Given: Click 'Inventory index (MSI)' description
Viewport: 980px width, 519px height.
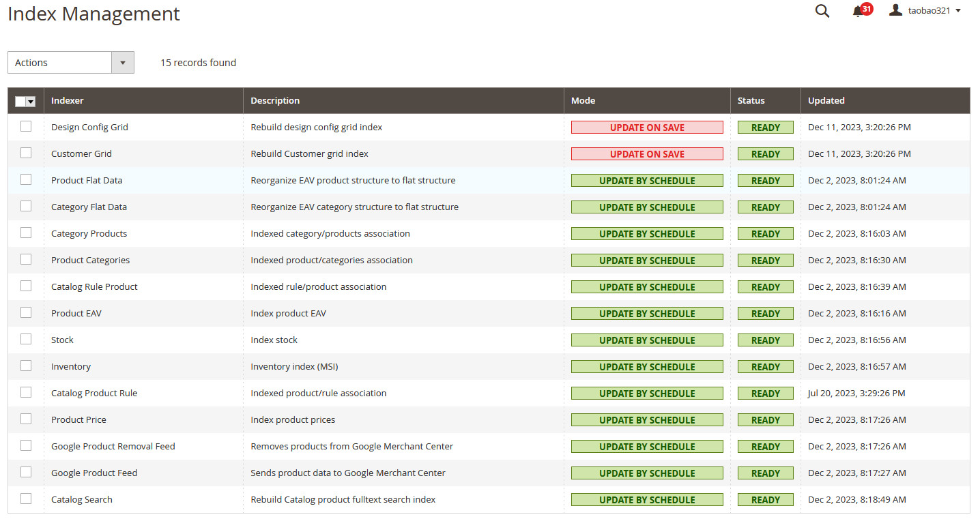Looking at the screenshot, I should click(x=294, y=366).
